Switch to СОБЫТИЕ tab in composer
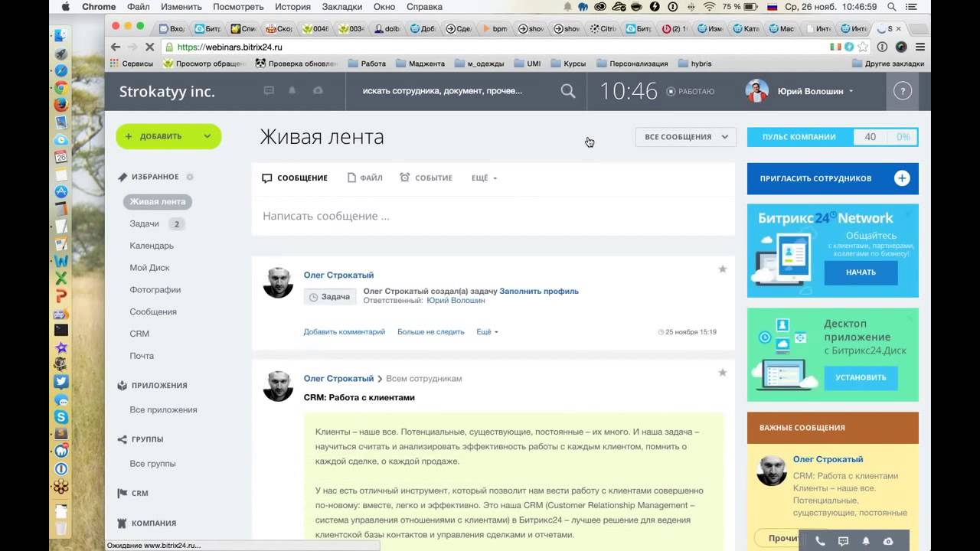Image resolution: width=980 pixels, height=551 pixels. coord(426,178)
